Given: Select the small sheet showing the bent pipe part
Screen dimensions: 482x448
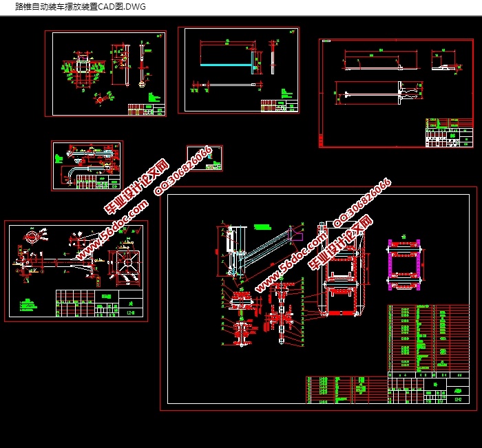Looking at the screenshot, I should tap(87, 166).
